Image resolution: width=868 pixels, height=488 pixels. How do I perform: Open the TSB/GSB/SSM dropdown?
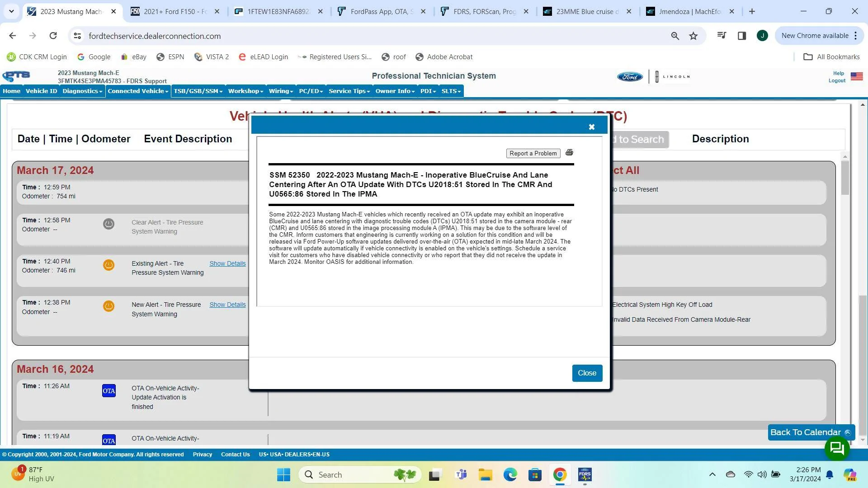point(198,91)
